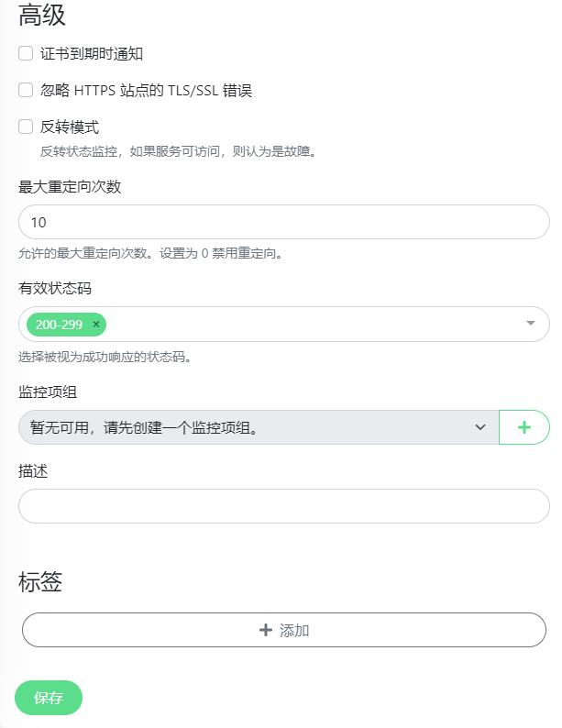Click the plus icon inside 添加 button
This screenshot has height=728, width=562.
266,630
